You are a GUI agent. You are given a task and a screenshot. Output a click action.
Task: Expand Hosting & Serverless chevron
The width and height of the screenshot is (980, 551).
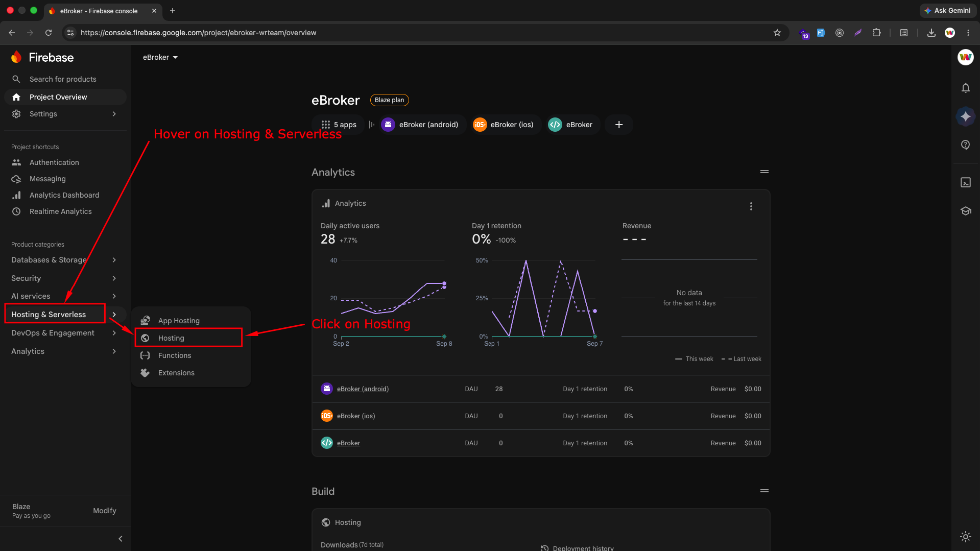coord(114,315)
